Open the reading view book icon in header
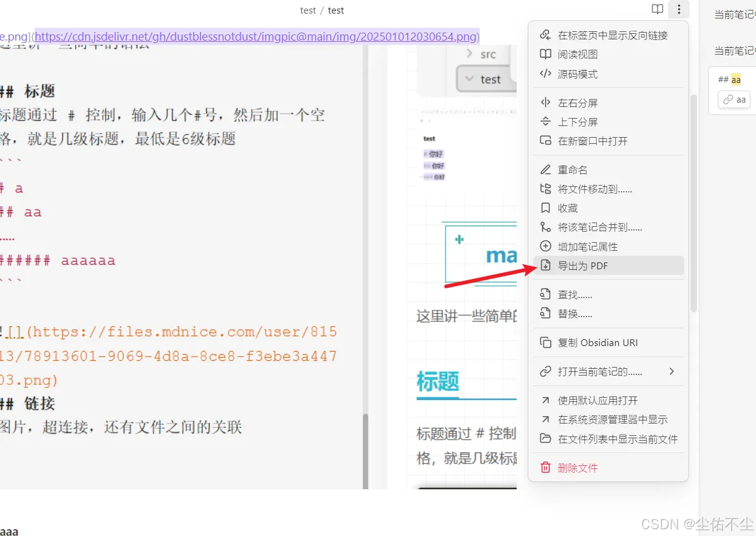The width and height of the screenshot is (756, 536). (658, 9)
